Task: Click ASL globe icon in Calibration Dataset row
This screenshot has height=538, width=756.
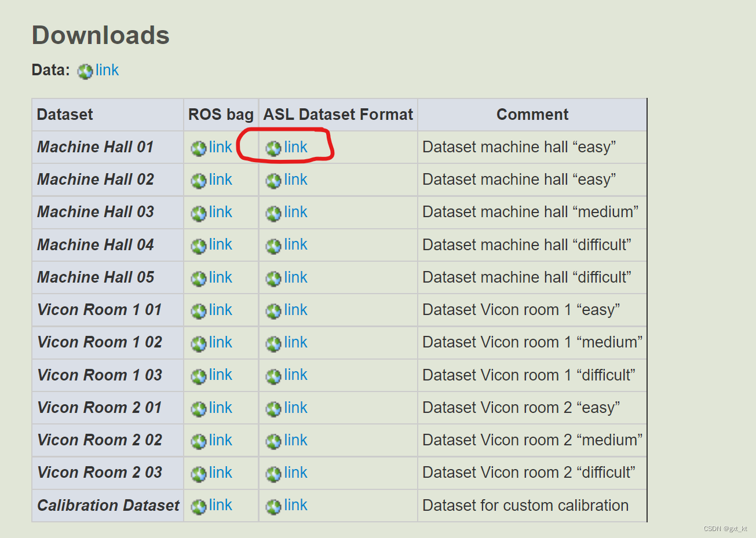Action: [273, 507]
